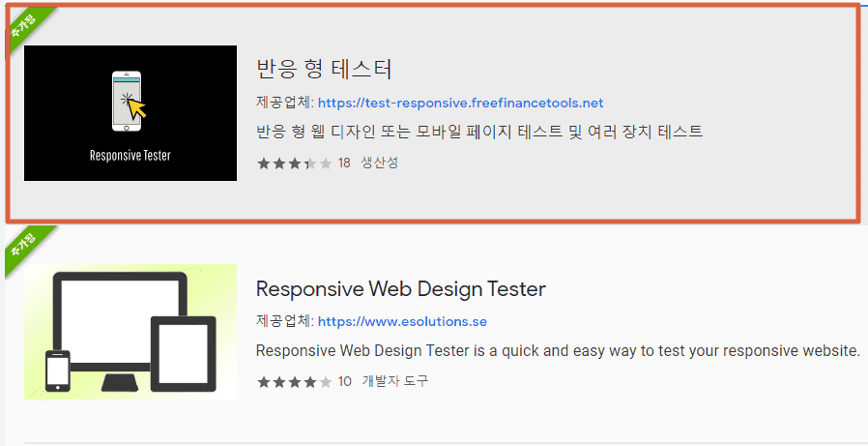This screenshot has width=868, height=446.
Task: Visit the test-responsive.freefinancetools.net provider link
Action: 460,103
